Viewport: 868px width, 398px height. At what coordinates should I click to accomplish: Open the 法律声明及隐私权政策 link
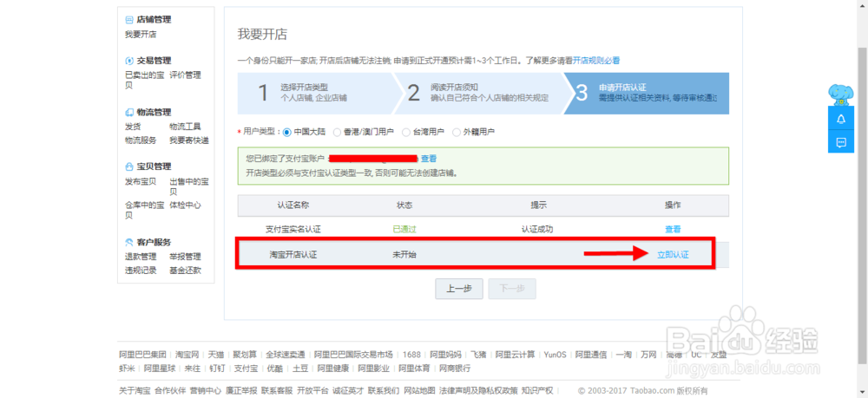[x=478, y=390]
